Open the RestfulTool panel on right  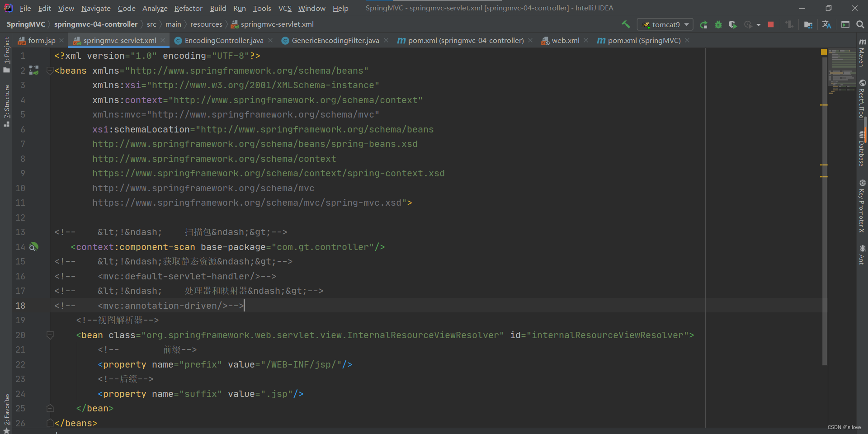click(863, 102)
